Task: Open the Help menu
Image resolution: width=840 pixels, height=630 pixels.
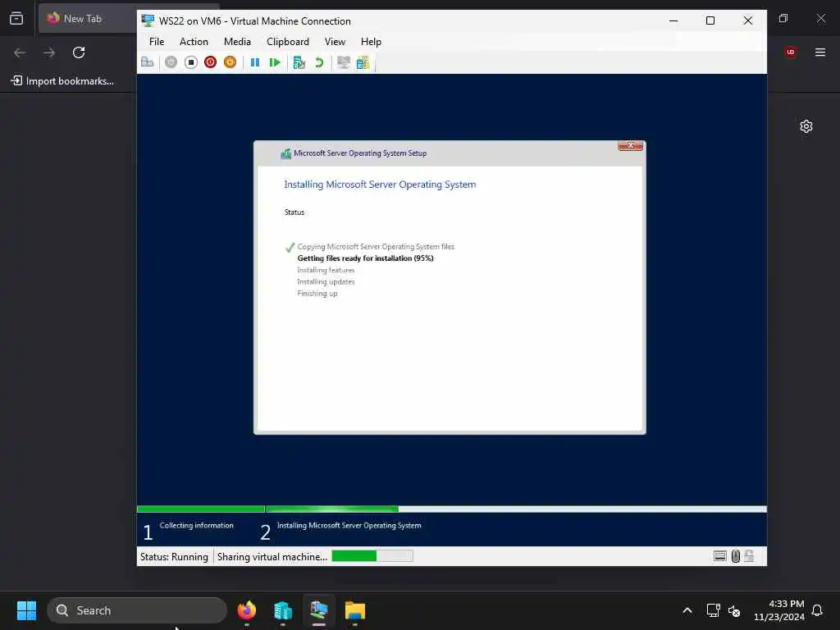Action: click(371, 41)
